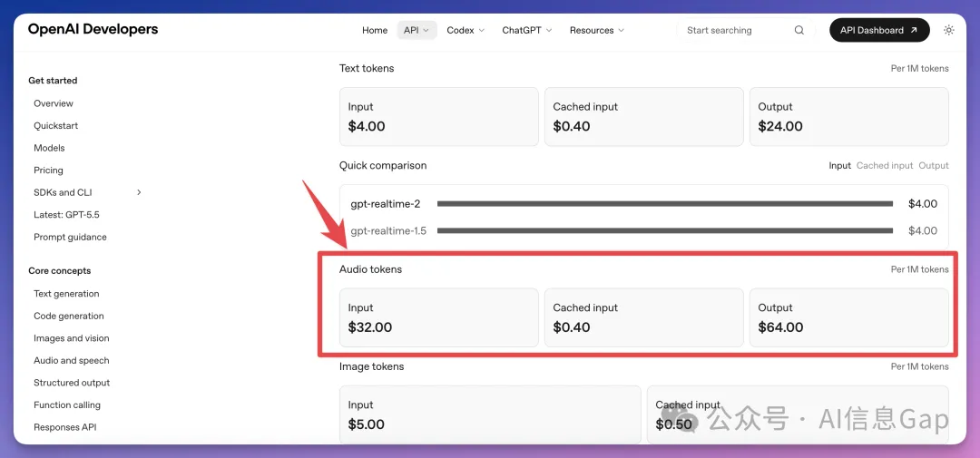The height and width of the screenshot is (458, 980).
Task: Click the gpt-realtime-1.5 comparison row label
Action: [x=388, y=230]
